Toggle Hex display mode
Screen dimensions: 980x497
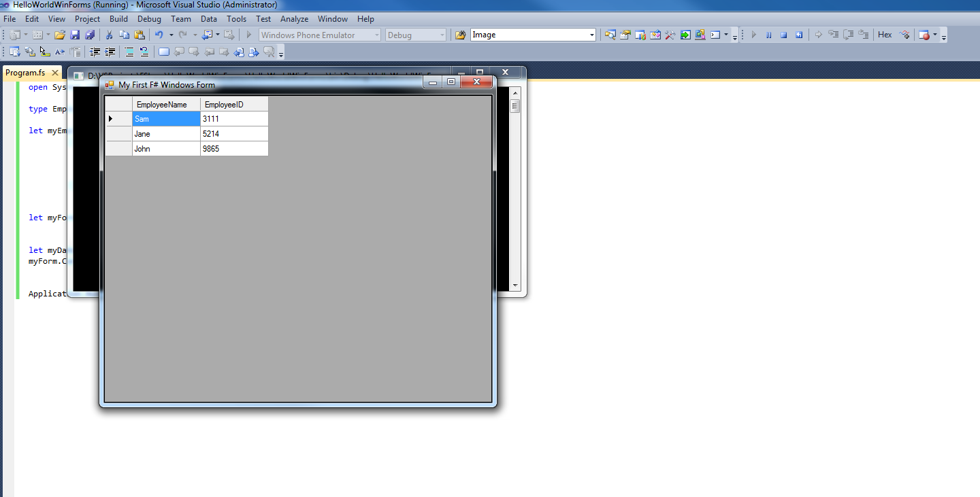pos(884,34)
